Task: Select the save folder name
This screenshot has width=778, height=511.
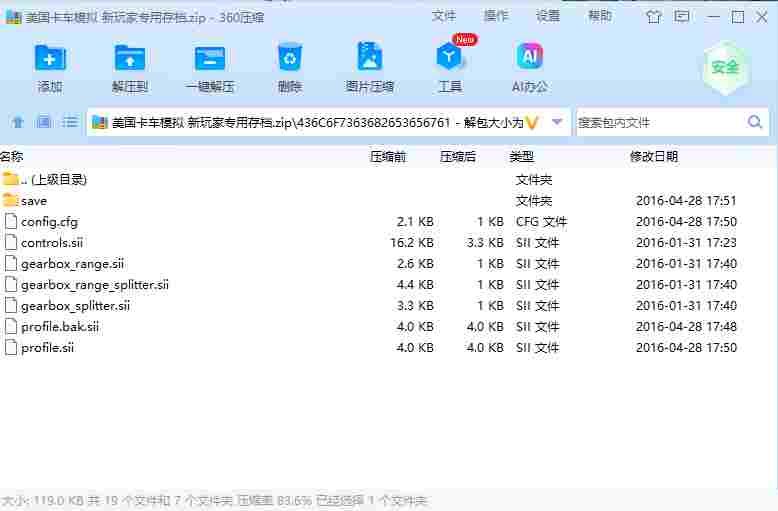Action: 34,201
